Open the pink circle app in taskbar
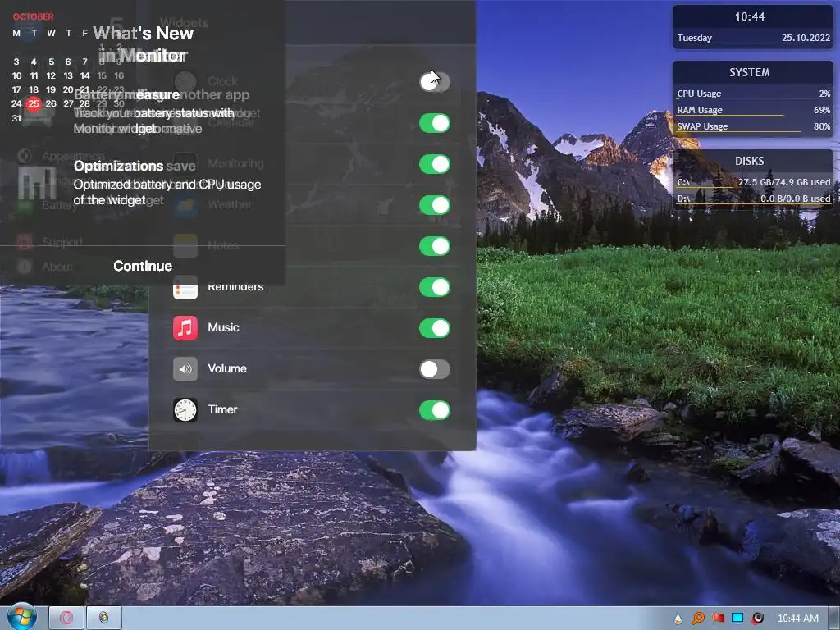The image size is (840, 630). click(66, 618)
